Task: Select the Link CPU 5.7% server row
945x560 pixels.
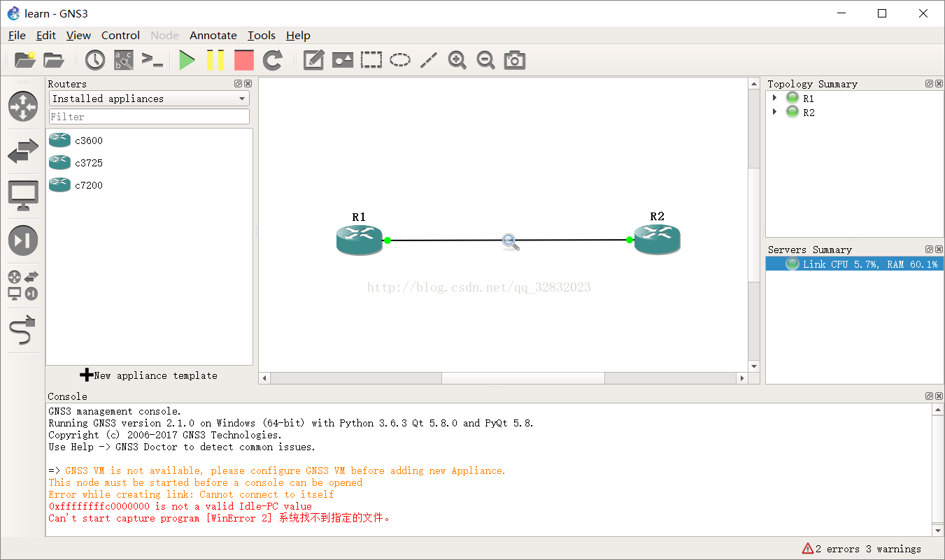Action: pos(855,264)
